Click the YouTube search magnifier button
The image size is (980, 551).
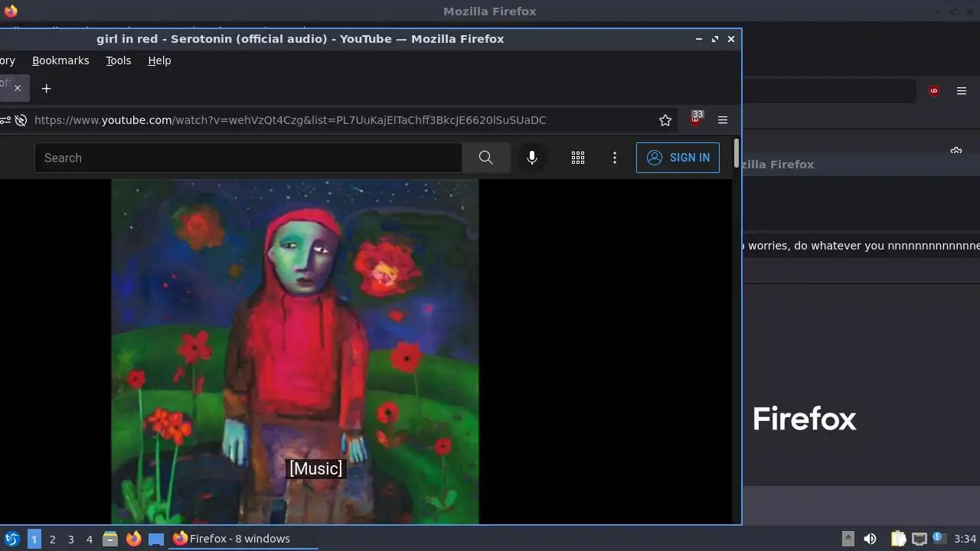pyautogui.click(x=485, y=158)
